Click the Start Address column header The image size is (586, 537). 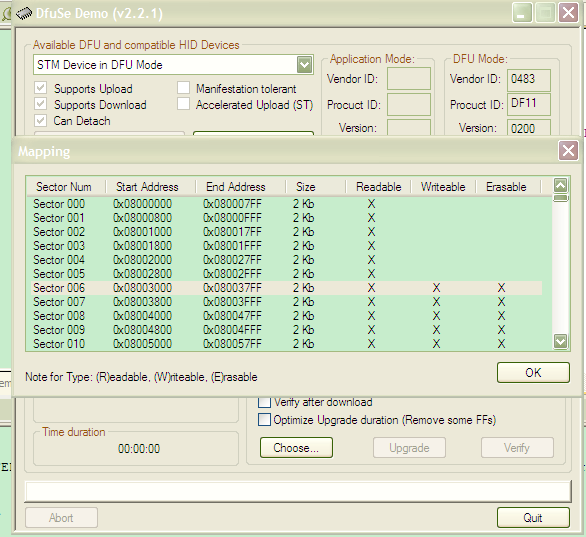click(x=151, y=186)
